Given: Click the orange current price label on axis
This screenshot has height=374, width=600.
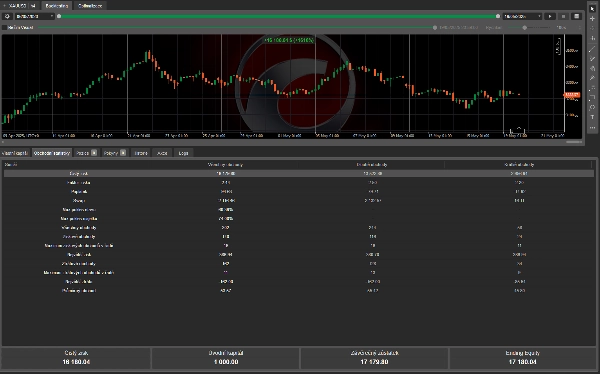Looking at the screenshot, I should (572, 95).
